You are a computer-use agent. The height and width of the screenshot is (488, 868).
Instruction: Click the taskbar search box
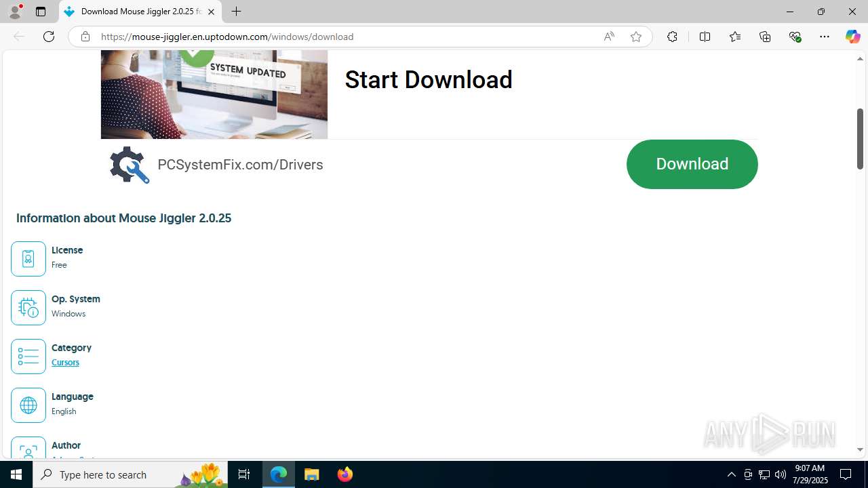[130, 474]
